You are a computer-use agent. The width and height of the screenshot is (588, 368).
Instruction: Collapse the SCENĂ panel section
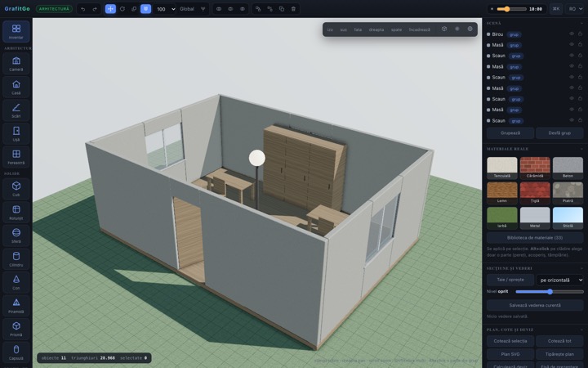581,23
